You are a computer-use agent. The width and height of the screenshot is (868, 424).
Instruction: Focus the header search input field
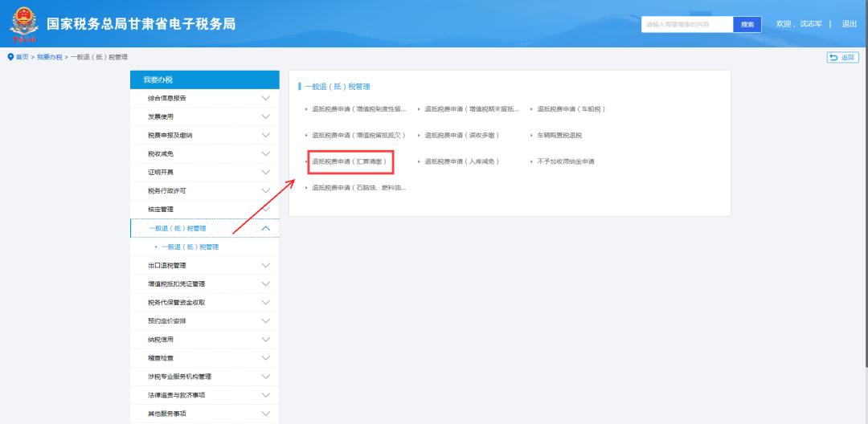687,24
